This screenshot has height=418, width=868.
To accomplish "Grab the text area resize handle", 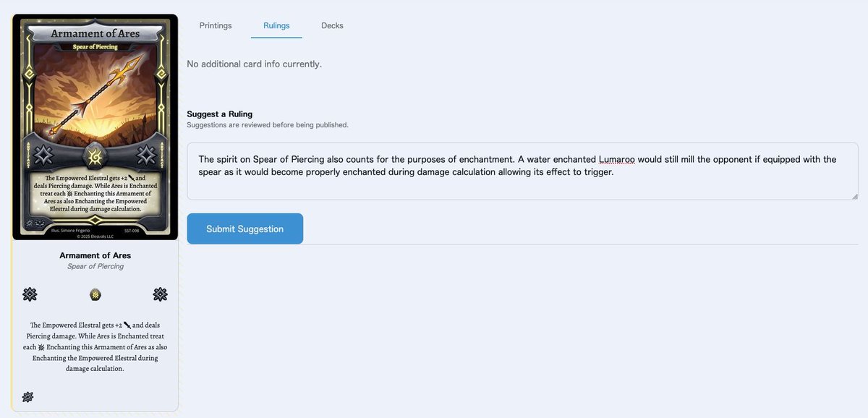I will pyautogui.click(x=854, y=196).
